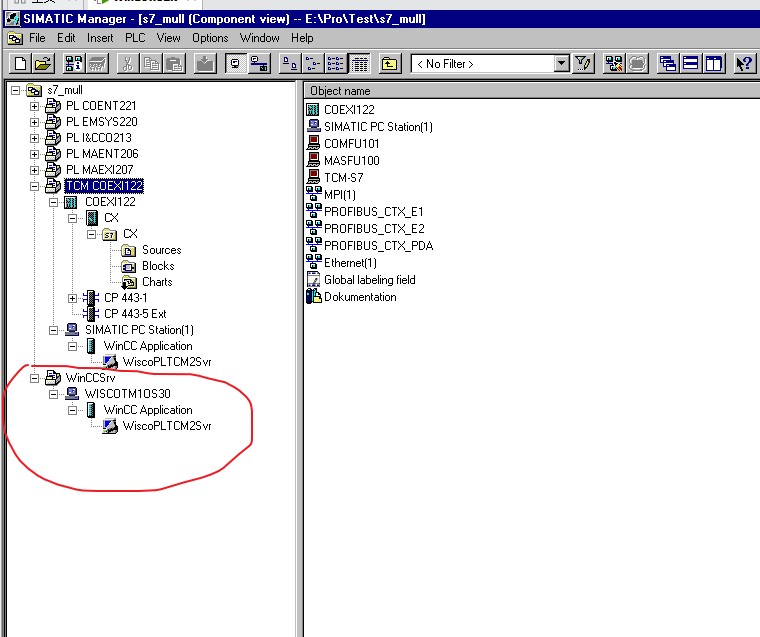The width and height of the screenshot is (760, 637).
Task: Open the View menu
Action: [x=168, y=38]
